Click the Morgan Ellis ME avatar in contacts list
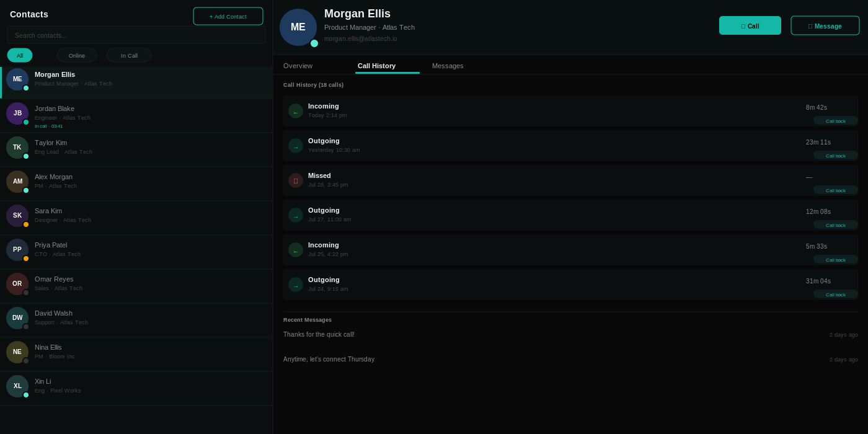 pos(17,79)
